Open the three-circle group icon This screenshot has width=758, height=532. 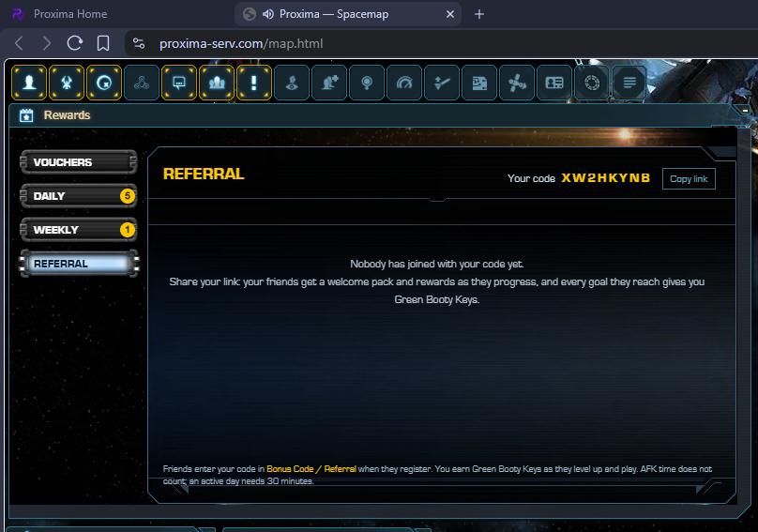tap(142, 83)
